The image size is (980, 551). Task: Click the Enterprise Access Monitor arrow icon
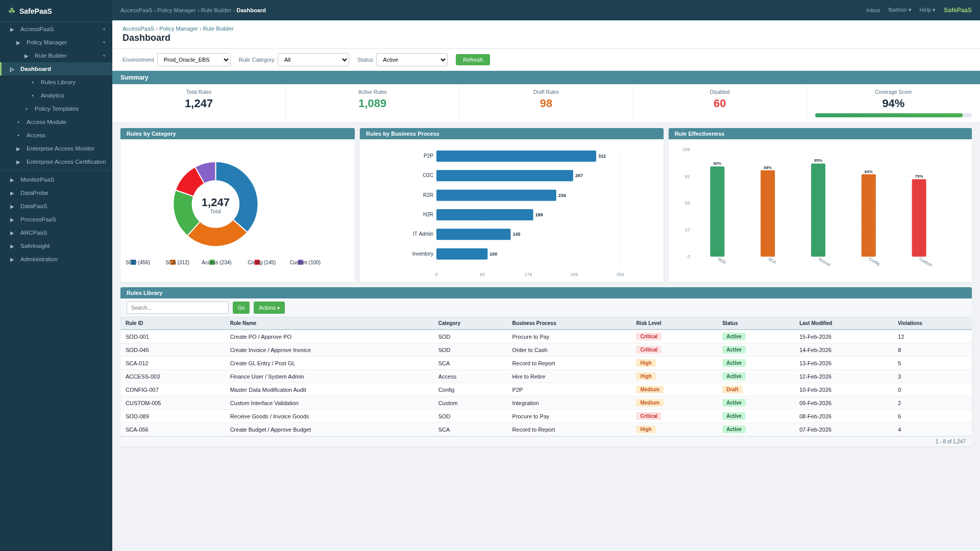pyautogui.click(x=18, y=149)
